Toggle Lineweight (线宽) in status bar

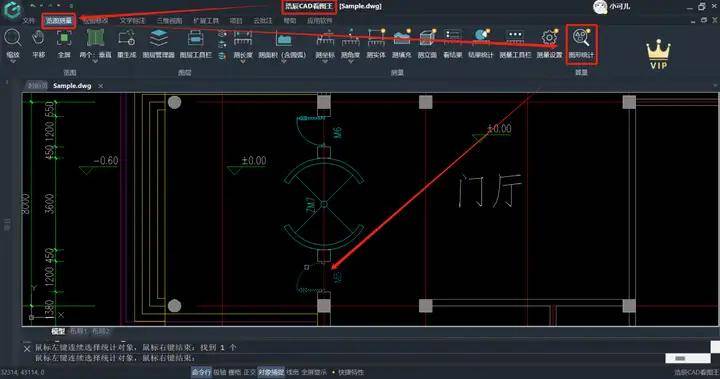click(292, 372)
